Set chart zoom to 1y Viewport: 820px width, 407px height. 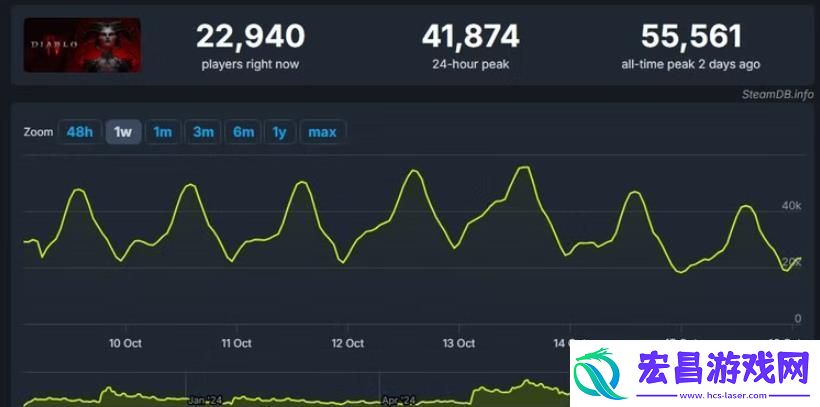280,132
